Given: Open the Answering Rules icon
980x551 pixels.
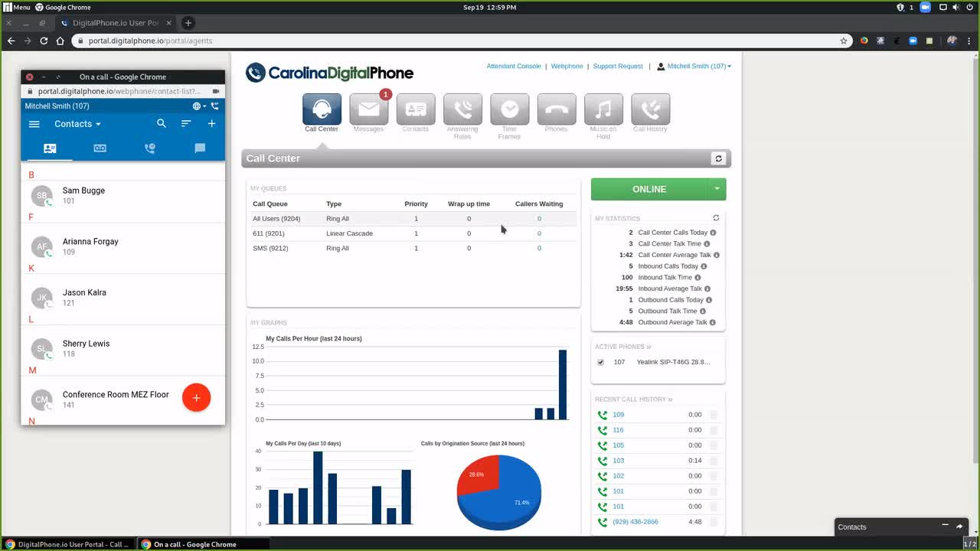Looking at the screenshot, I should coord(462,109).
